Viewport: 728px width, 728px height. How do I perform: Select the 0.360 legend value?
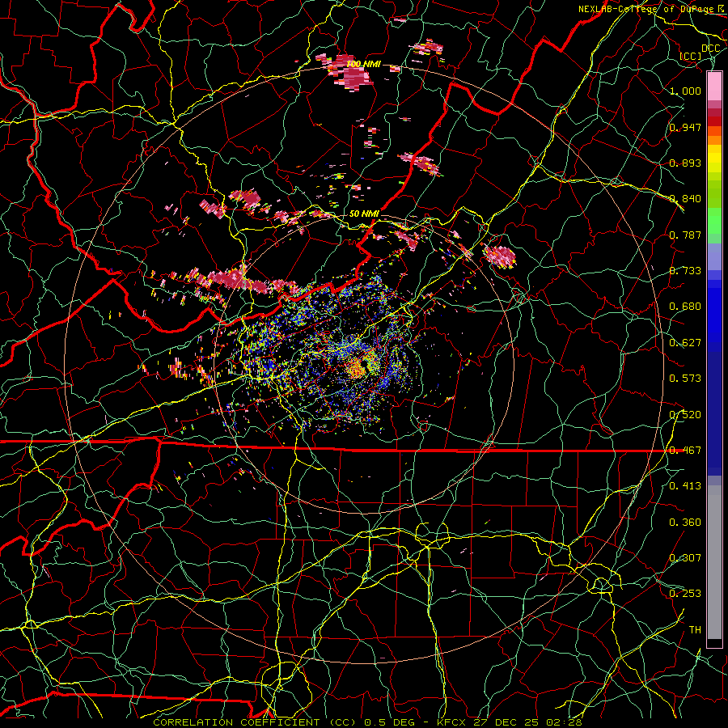[x=685, y=523]
